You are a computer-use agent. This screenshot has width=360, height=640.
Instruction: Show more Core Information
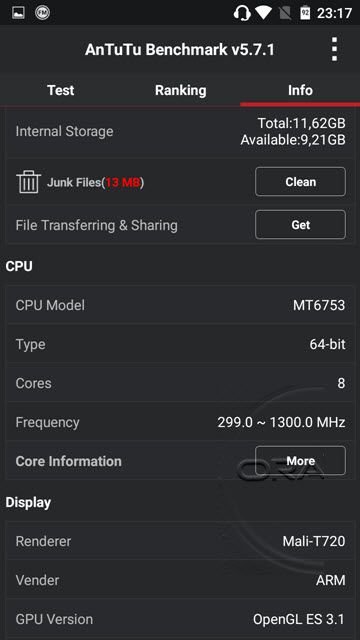tap(300, 461)
